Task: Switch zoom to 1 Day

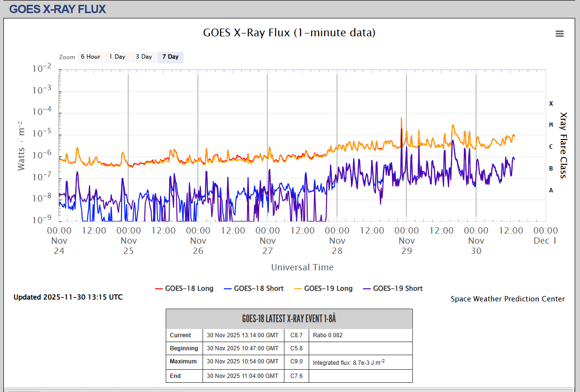Action: tap(117, 57)
